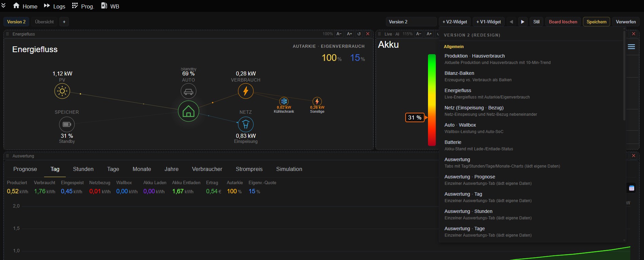644x260 pixels.
Task: Open the Prognose tab
Action: pyautogui.click(x=25, y=169)
